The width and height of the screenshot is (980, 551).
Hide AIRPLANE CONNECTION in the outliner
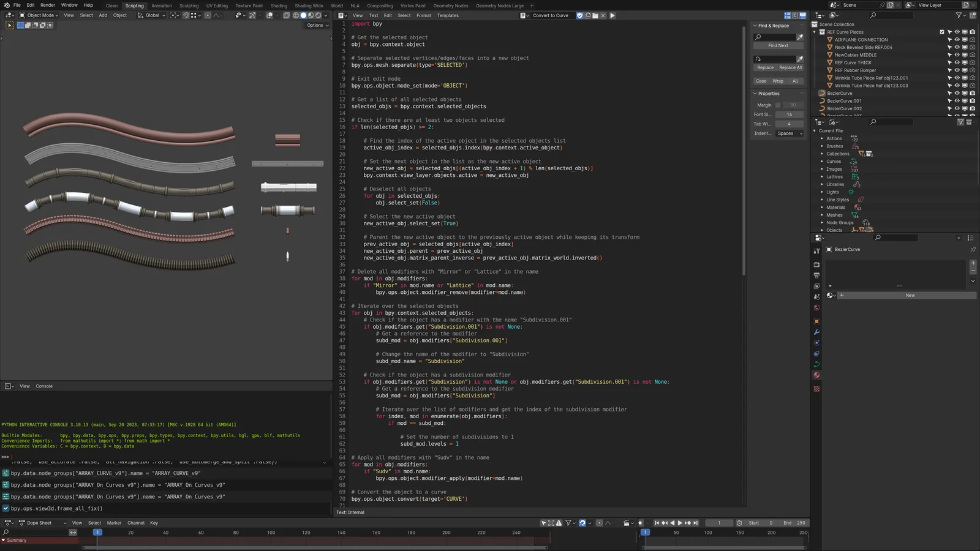coord(956,39)
